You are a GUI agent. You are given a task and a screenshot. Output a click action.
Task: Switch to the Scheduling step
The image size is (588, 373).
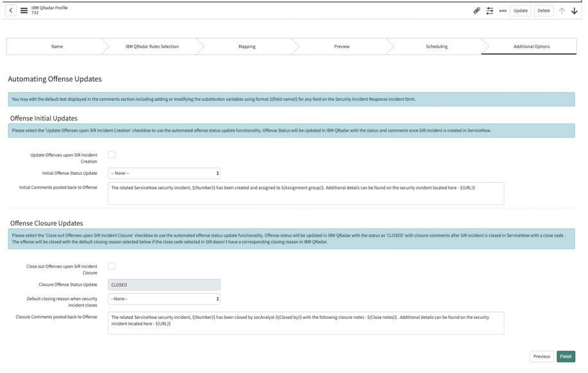[436, 46]
